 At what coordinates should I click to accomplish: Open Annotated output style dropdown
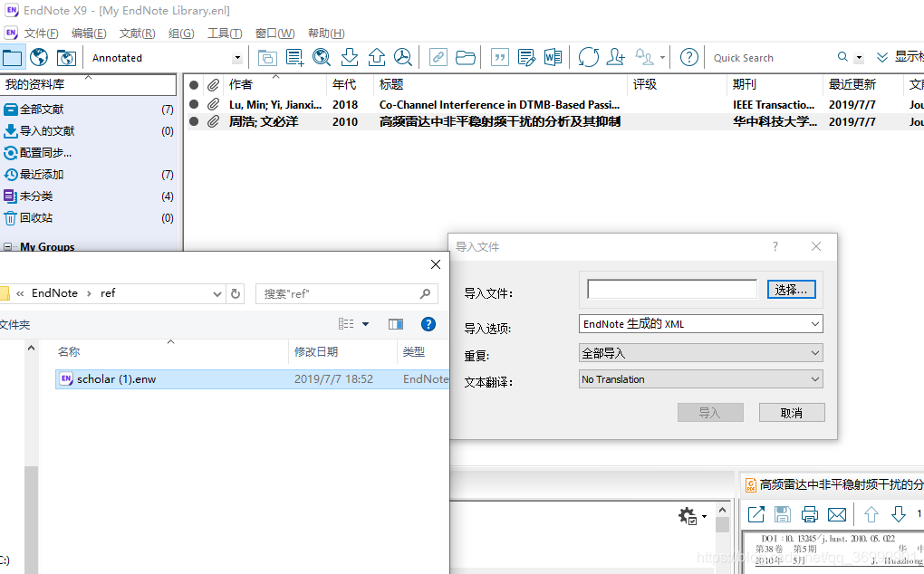[x=237, y=58]
